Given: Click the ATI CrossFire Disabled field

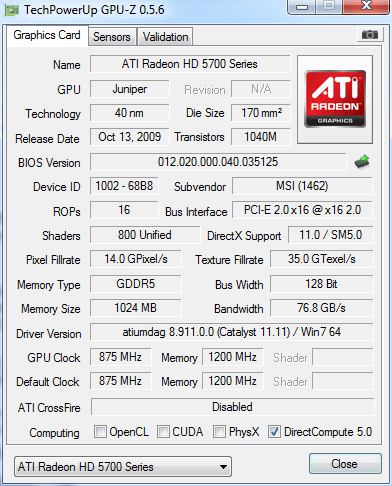Looking at the screenshot, I should click(232, 407).
